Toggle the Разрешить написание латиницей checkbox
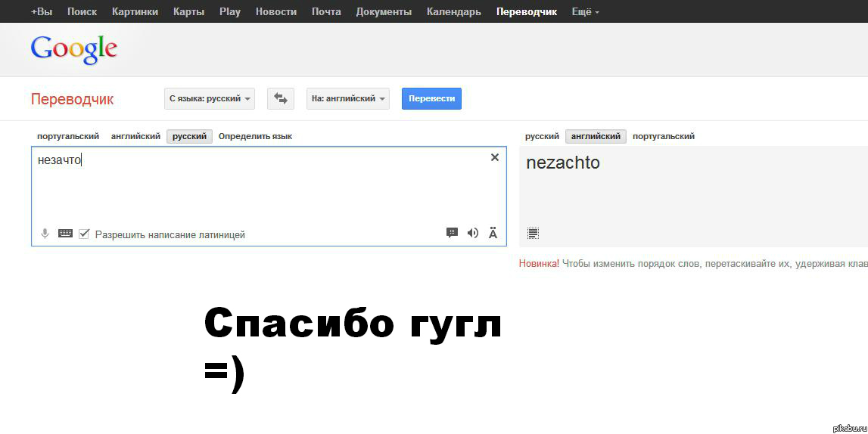Image resolution: width=868 pixels, height=434 pixels. pyautogui.click(x=84, y=234)
